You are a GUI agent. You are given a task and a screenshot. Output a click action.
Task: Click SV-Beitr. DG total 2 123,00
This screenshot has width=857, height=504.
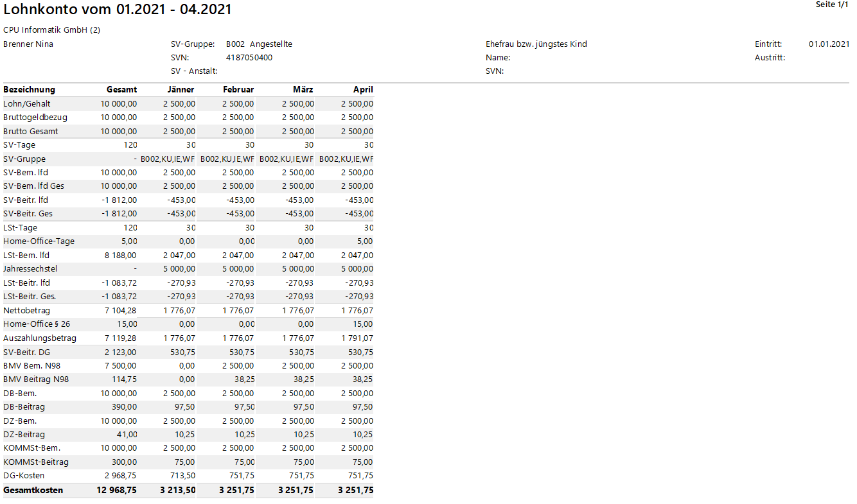(121, 352)
